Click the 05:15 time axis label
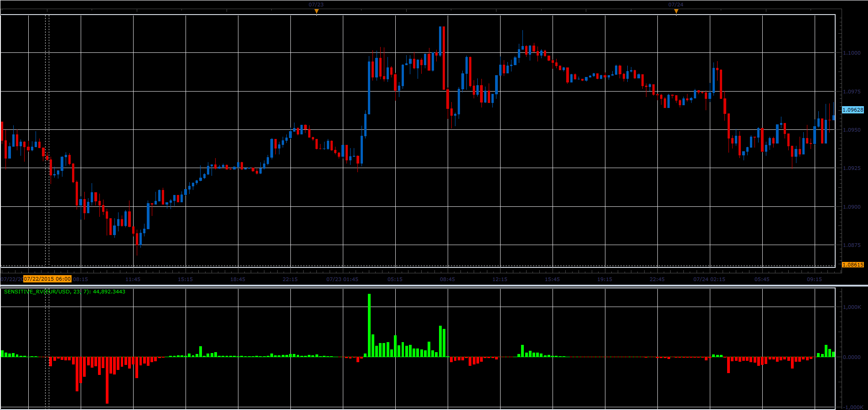 395,279
